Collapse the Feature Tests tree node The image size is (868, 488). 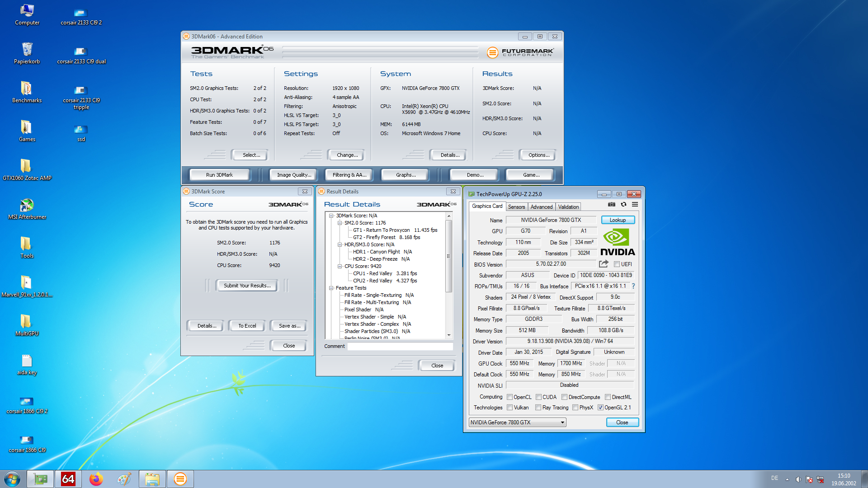point(331,288)
